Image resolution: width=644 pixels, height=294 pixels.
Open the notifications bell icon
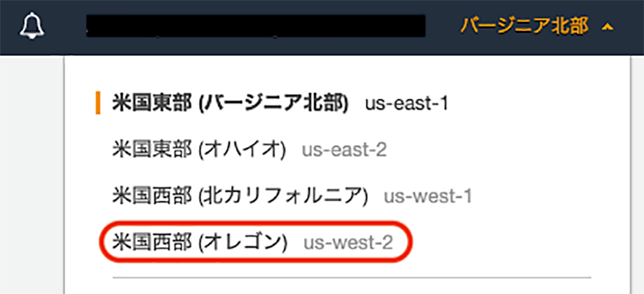pyautogui.click(x=32, y=27)
